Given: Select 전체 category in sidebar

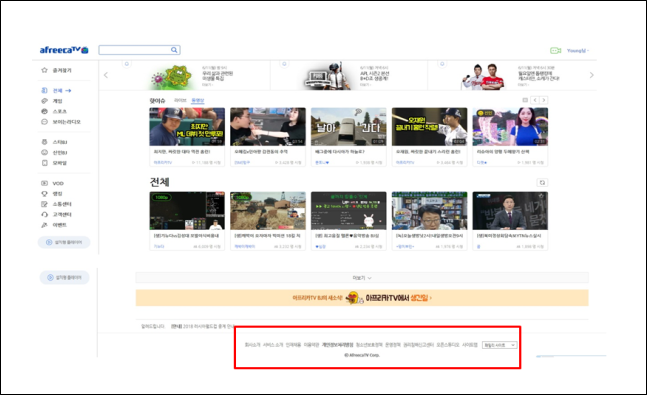Looking at the screenshot, I should coord(57,90).
